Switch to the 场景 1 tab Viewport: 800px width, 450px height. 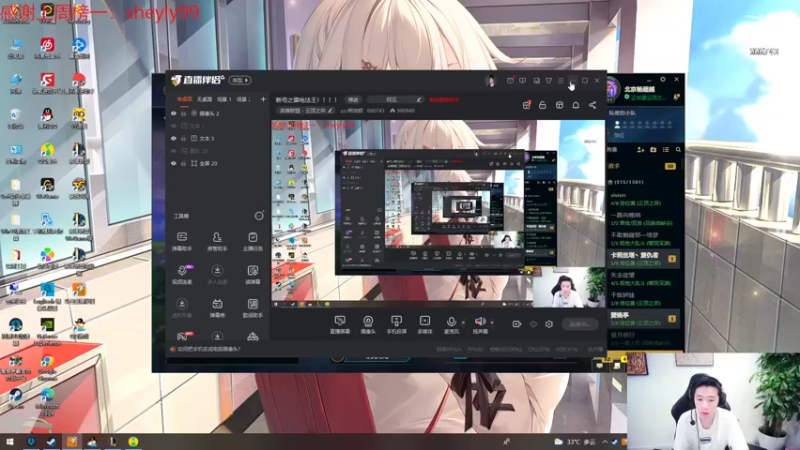point(224,99)
